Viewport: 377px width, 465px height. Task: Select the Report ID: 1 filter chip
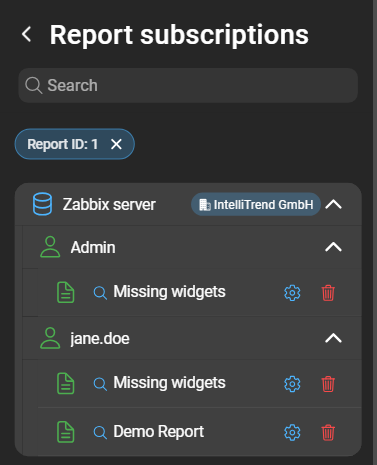(x=74, y=144)
